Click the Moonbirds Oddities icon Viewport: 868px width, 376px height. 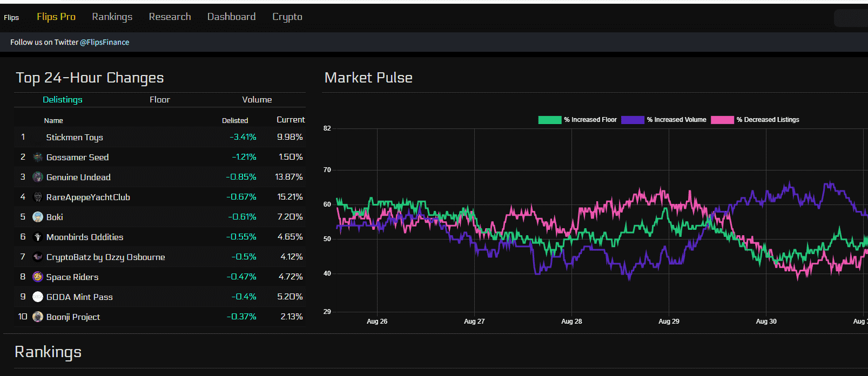tap(38, 237)
